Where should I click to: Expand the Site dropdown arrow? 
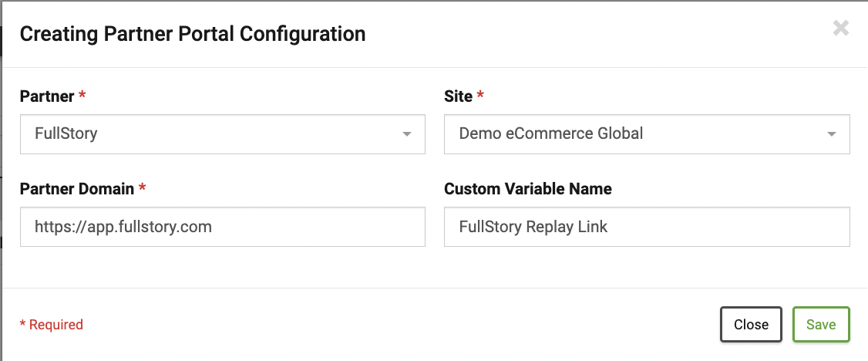click(832, 134)
